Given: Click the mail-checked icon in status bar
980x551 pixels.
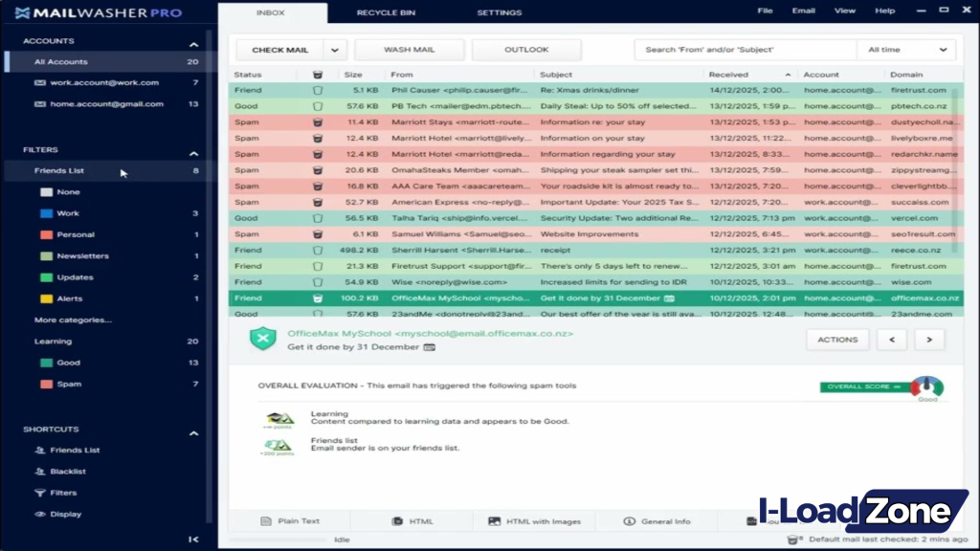Looking at the screenshot, I should pyautogui.click(x=793, y=538).
